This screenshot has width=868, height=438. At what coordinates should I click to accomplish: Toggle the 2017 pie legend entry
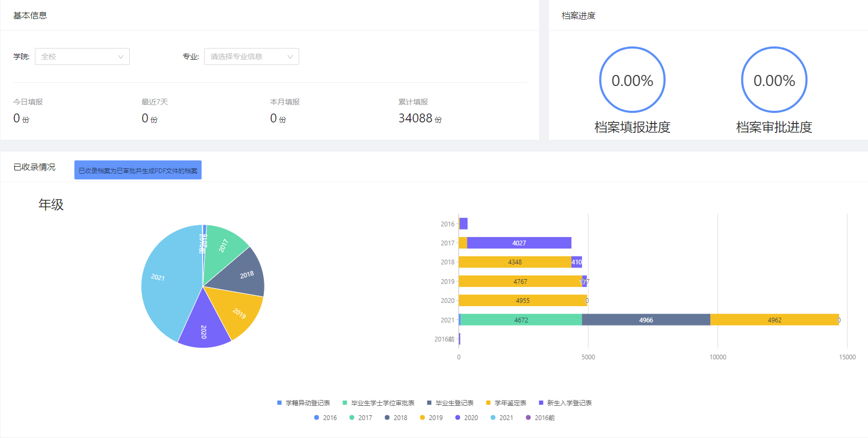(x=361, y=418)
